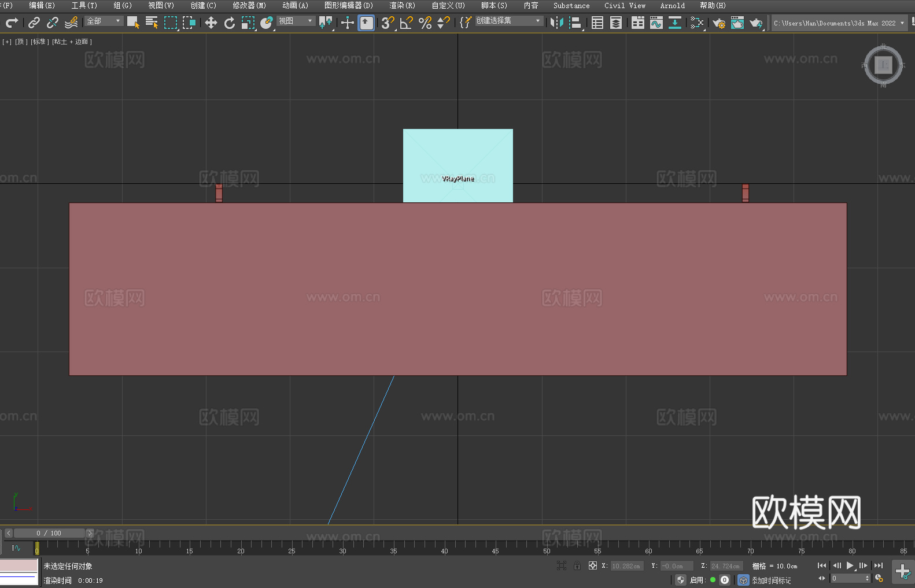Toggle keyboard shortcut override button
915x588 pixels.
366,23
